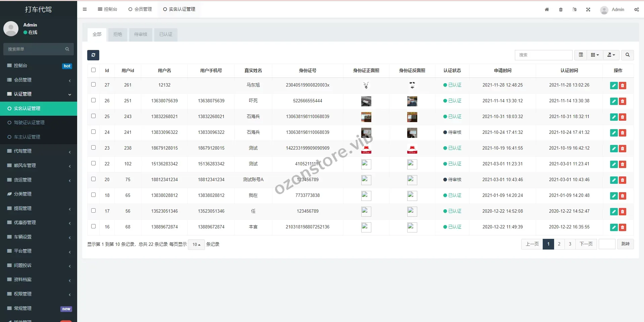Viewport: 644px width, 322px height.
Task: Click the refresh table button
Action: pyautogui.click(x=93, y=55)
